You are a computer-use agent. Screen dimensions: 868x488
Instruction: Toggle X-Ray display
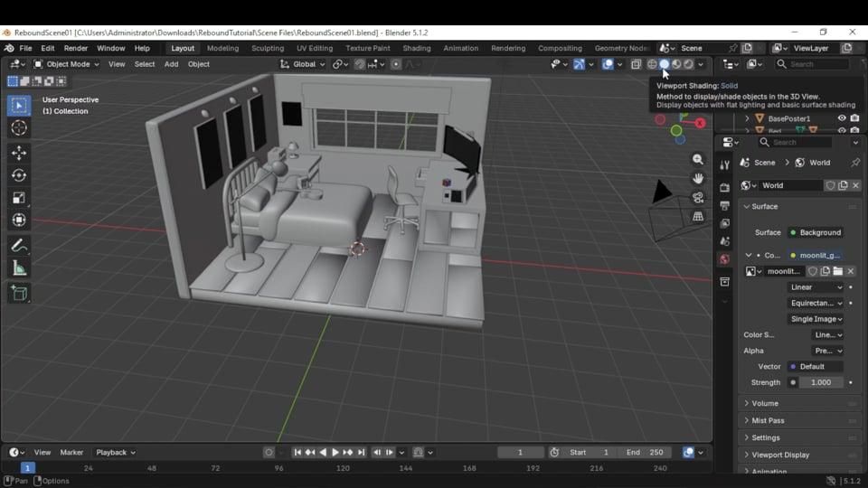point(636,64)
